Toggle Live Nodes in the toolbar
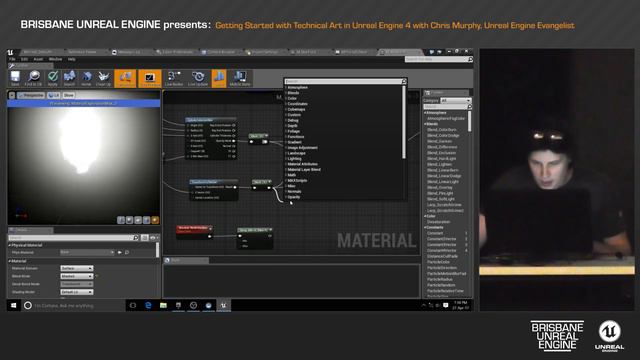This screenshot has height=360, width=640. point(174,78)
